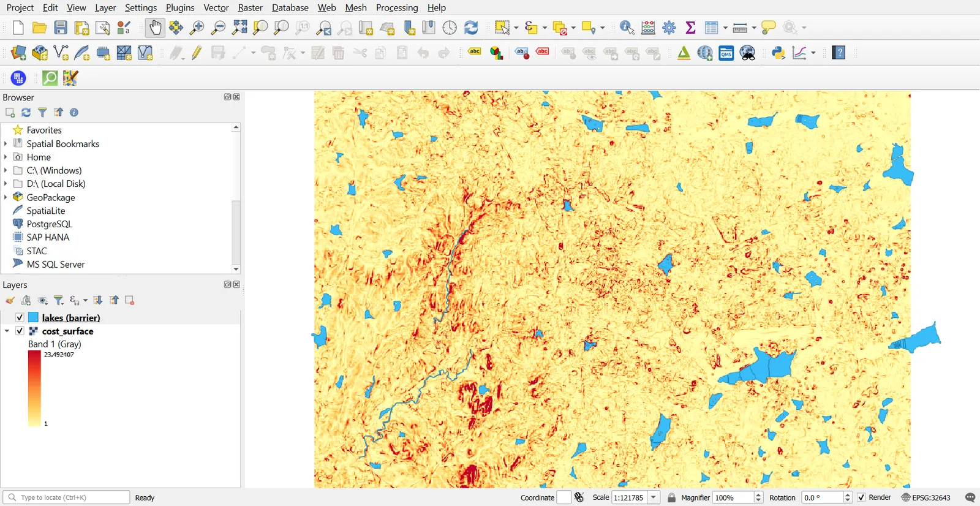Open the log messages speech bubble

coord(970,497)
